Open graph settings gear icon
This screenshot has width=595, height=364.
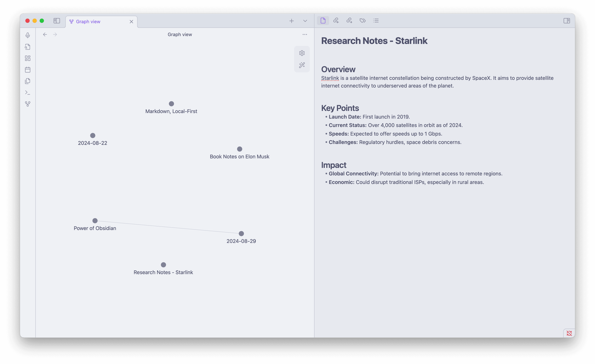coord(302,53)
